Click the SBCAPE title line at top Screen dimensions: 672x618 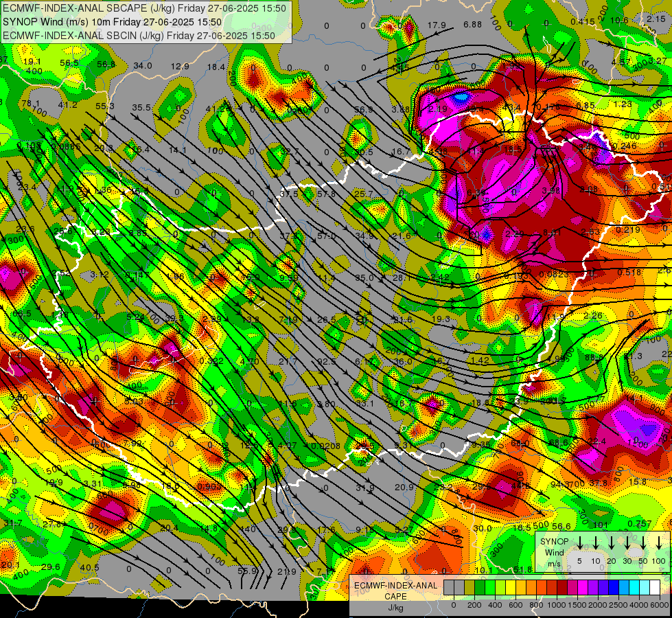point(144,8)
